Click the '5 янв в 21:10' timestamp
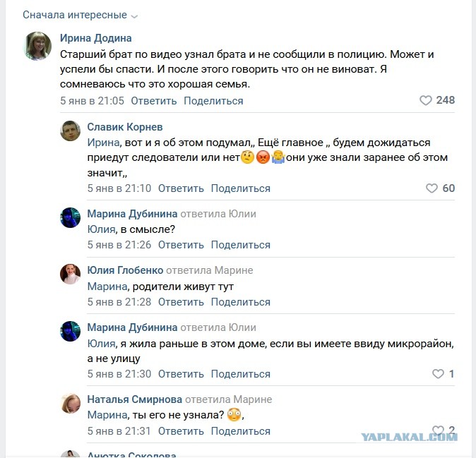Screen dimensions: 476x458 119,188
